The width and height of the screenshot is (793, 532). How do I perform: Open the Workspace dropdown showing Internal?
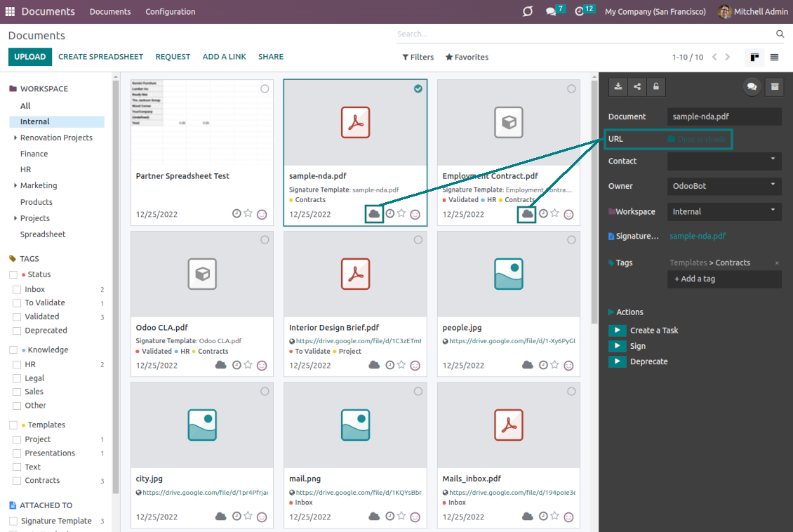724,211
